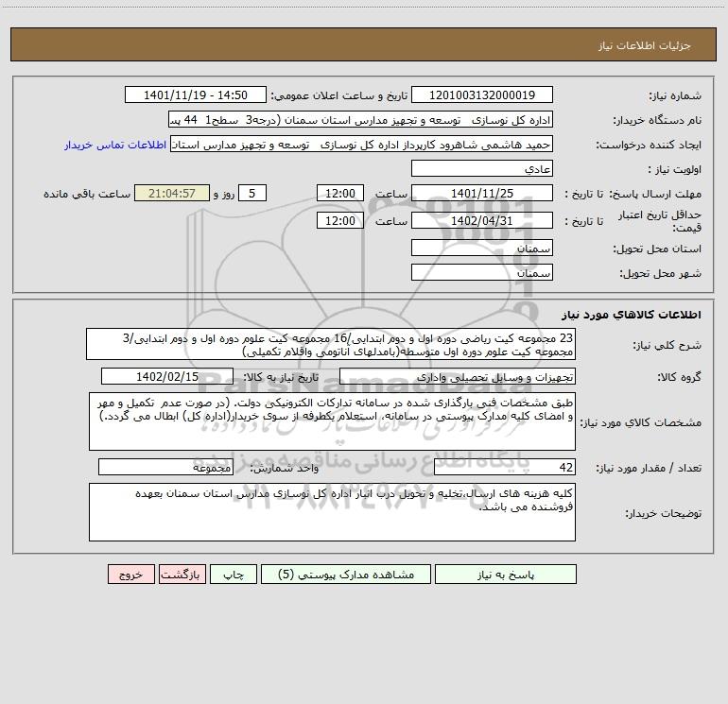The height and width of the screenshot is (704, 728).
Task: Click the response deadline date 1401/11/25
Action: click(x=482, y=193)
